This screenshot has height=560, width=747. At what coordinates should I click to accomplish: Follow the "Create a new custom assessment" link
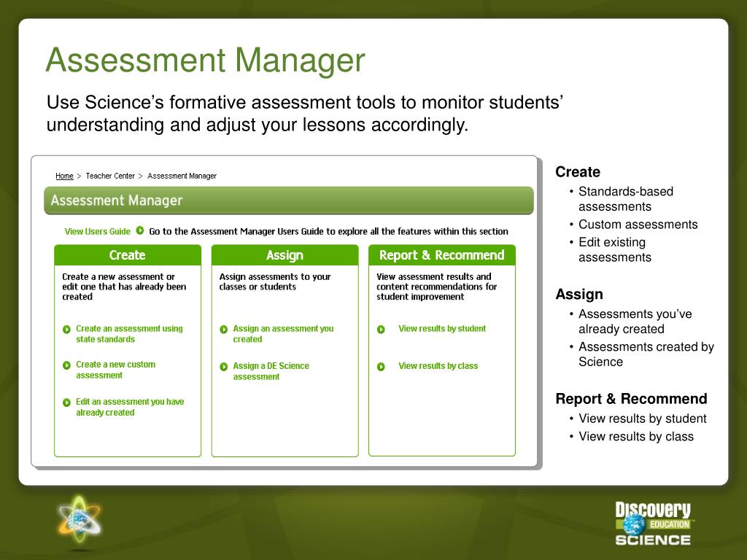[x=116, y=370]
